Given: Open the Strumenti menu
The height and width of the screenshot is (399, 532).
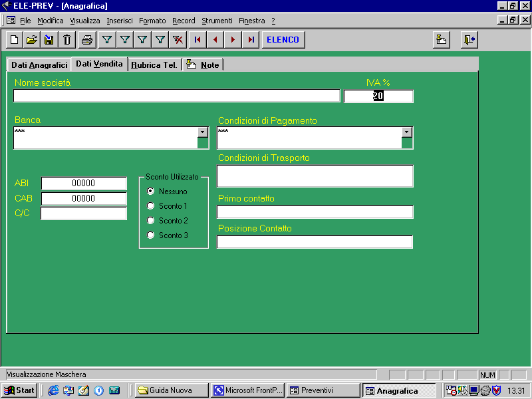Looking at the screenshot, I should coord(217,21).
